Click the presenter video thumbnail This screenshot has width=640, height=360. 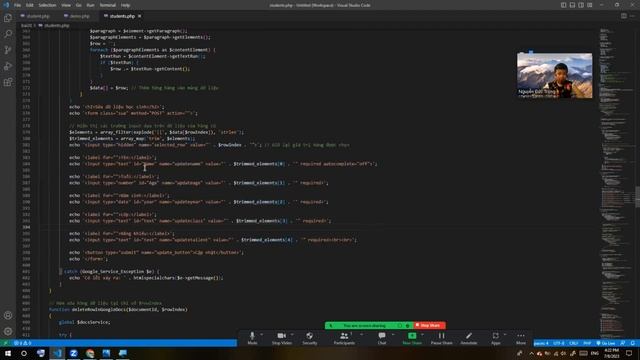[x=554, y=76]
